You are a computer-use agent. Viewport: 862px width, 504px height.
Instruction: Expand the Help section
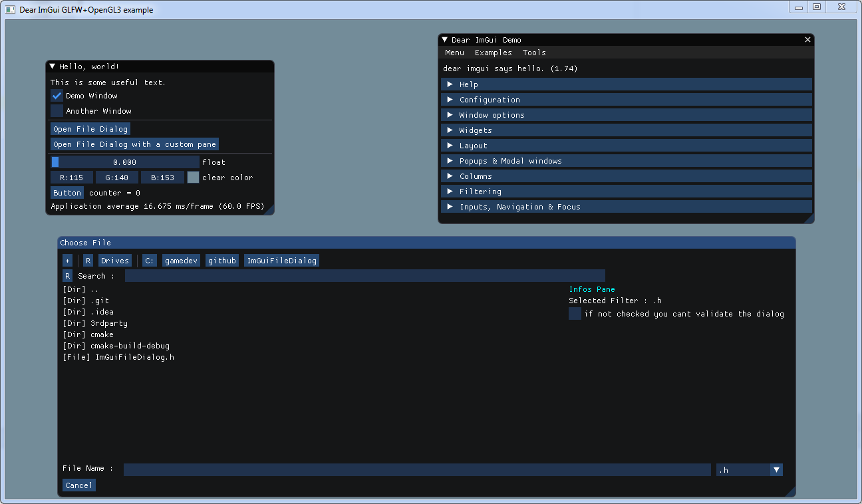[627, 84]
